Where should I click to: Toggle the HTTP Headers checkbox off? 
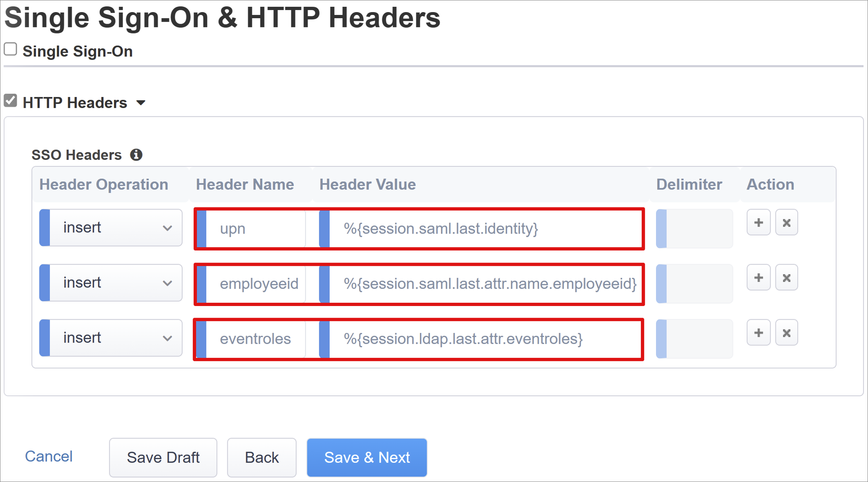point(12,101)
